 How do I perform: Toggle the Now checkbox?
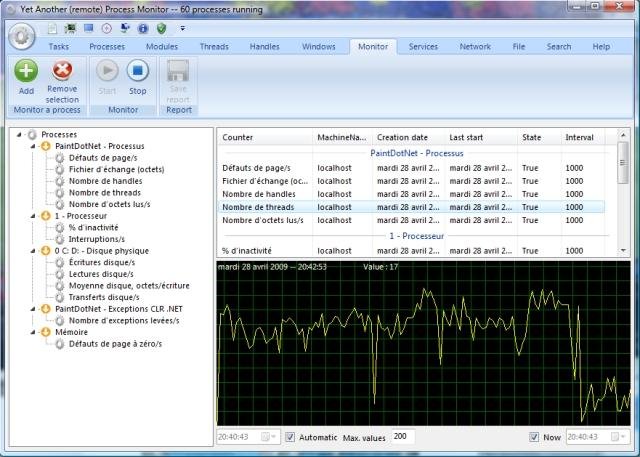(x=534, y=437)
